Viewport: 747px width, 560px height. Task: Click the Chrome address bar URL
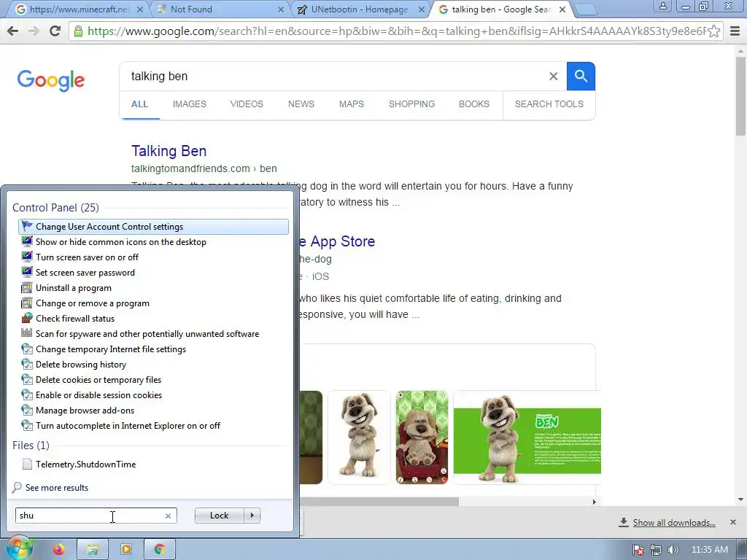(396, 31)
